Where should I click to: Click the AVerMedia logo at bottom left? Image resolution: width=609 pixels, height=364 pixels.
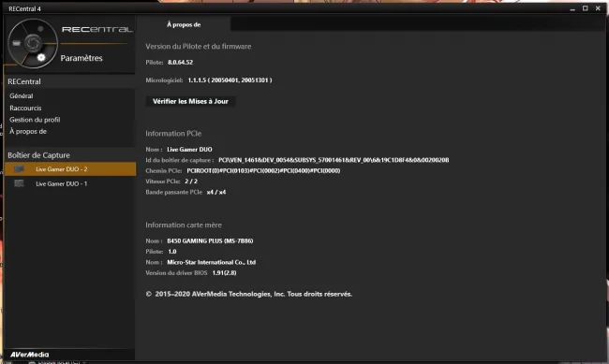click(x=30, y=355)
